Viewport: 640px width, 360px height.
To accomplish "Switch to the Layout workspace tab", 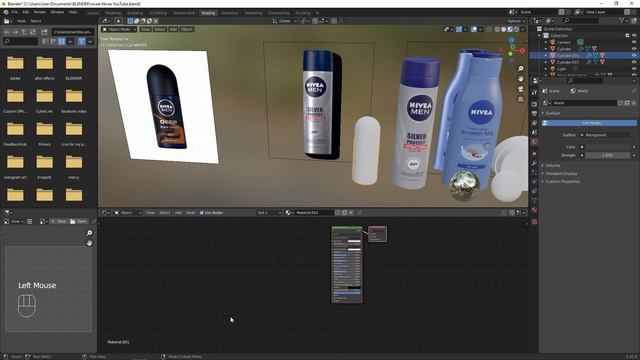I will [x=93, y=13].
